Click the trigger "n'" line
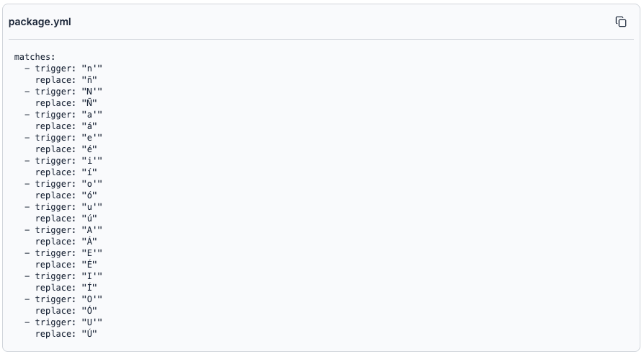 tap(63, 69)
